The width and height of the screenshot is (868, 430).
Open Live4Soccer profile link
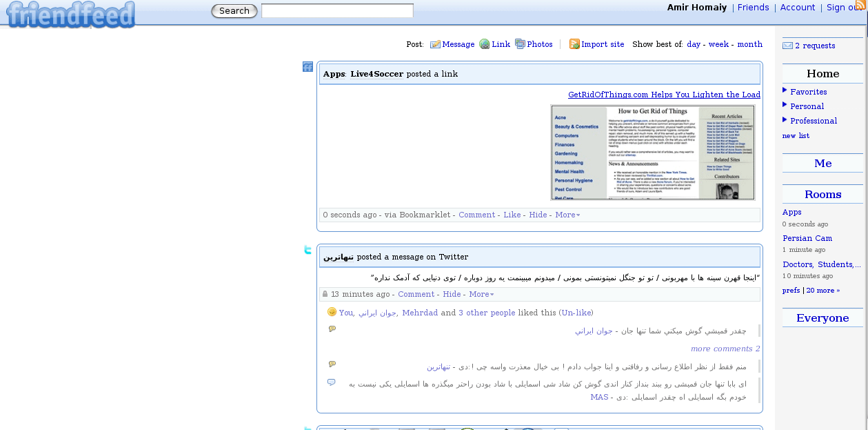click(376, 75)
